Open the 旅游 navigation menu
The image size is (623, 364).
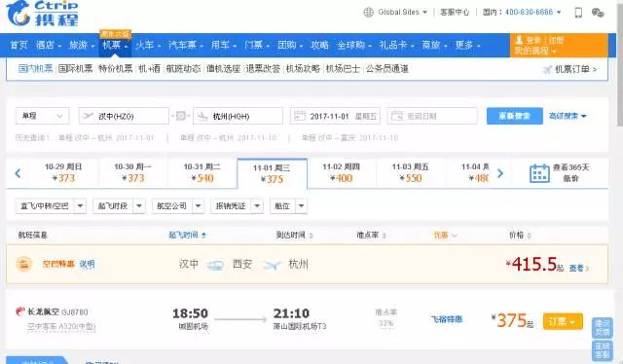[x=82, y=45]
